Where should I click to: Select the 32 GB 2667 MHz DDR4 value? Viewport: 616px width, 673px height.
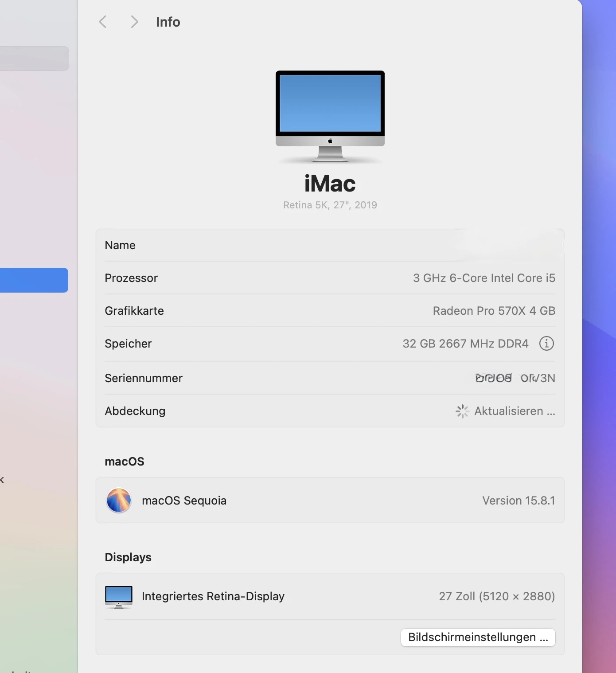tap(465, 344)
